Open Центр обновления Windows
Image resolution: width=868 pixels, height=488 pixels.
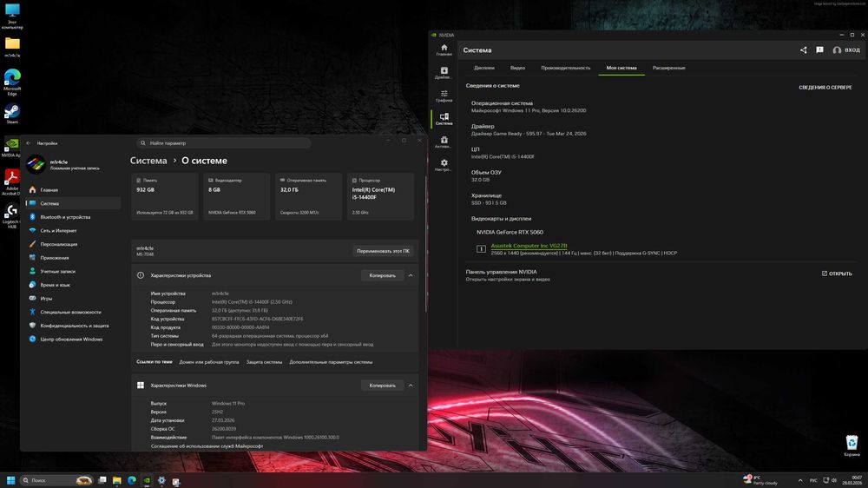[74, 339]
